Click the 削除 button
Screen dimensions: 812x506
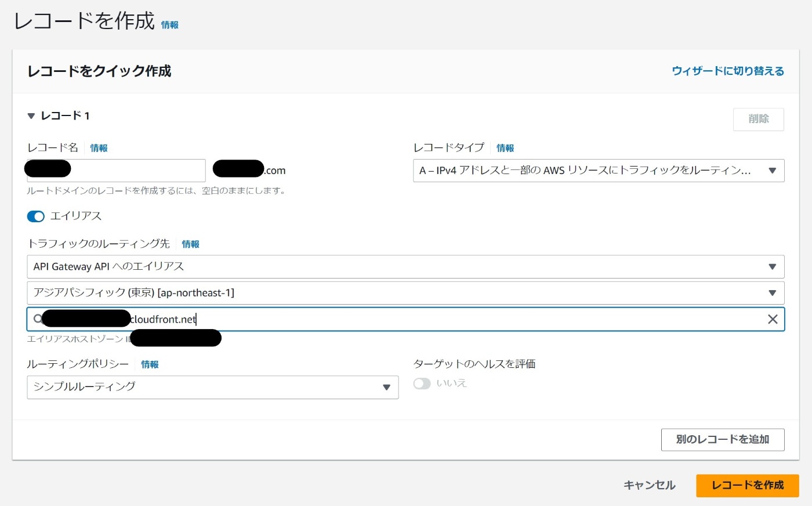tap(759, 119)
